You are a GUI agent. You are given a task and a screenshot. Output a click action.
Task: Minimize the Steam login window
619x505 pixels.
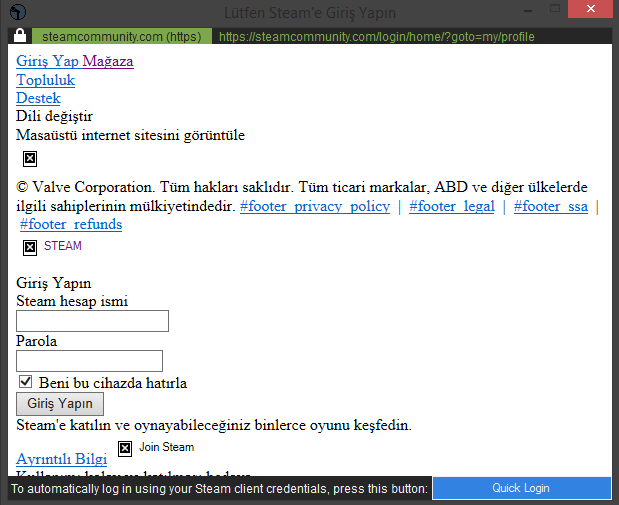(528, 9)
